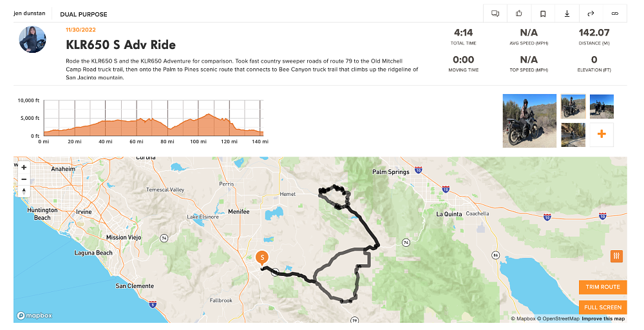Reset the map bearing with the compass
This screenshot has width=644, height=330.
click(24, 191)
